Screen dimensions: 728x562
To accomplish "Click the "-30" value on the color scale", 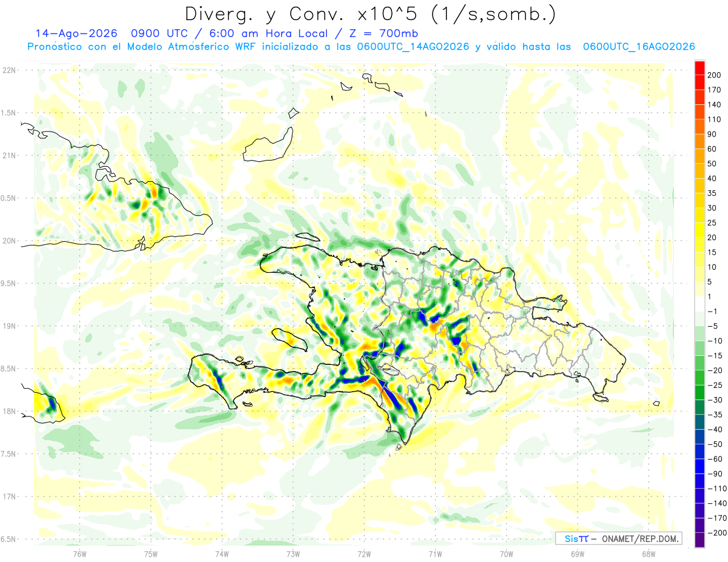I will point(714,400).
